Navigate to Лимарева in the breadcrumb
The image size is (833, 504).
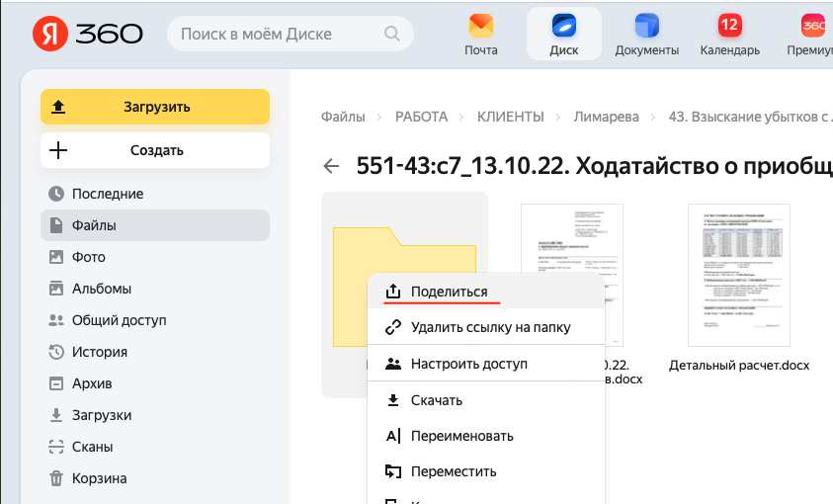click(606, 117)
